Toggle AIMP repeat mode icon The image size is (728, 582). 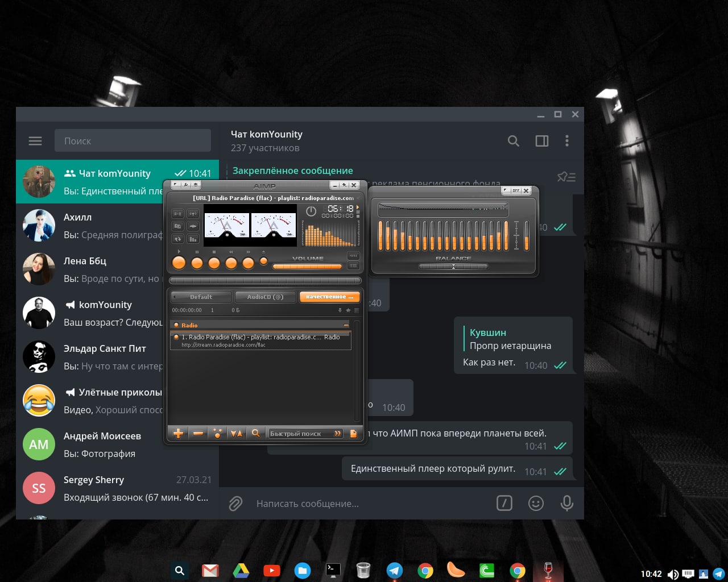[177, 239]
